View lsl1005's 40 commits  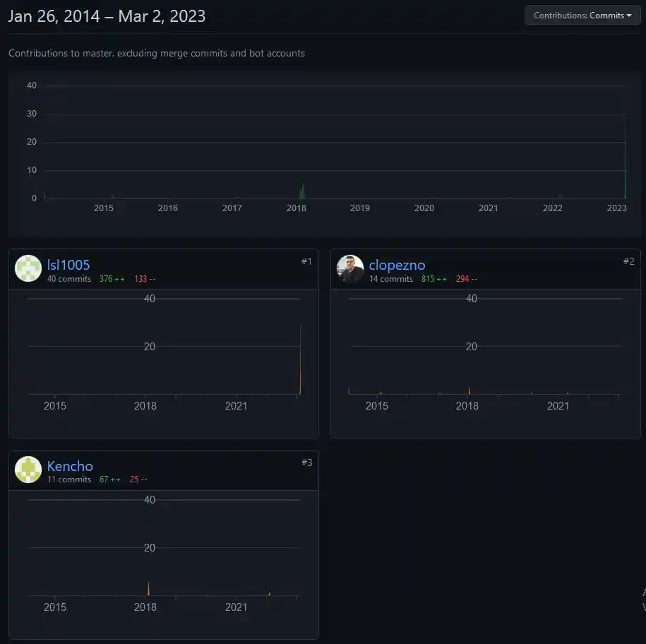coord(68,279)
